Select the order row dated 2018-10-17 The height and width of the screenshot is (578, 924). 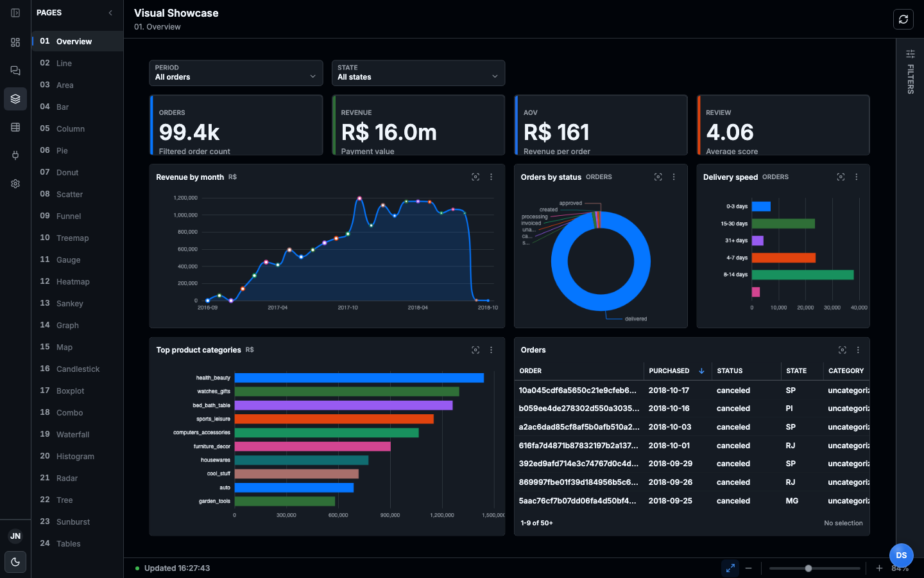coord(692,390)
